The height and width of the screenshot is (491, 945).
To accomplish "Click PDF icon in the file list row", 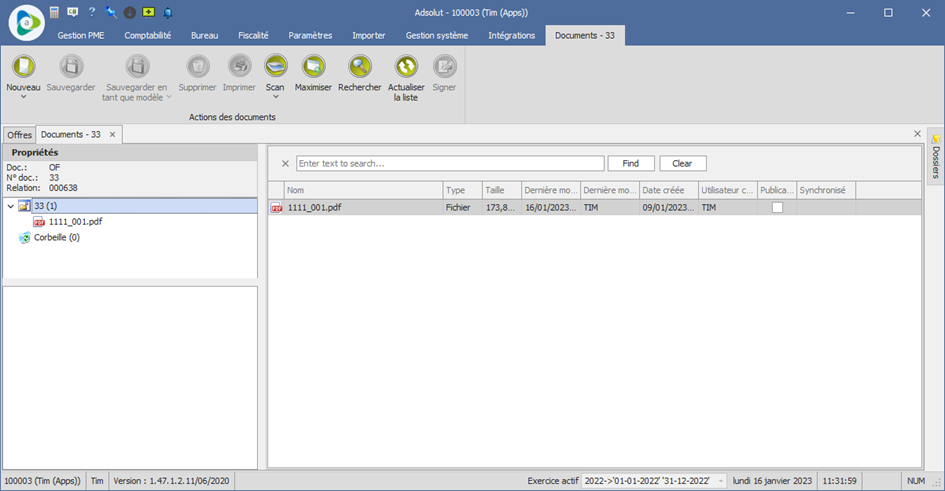I will coord(277,208).
